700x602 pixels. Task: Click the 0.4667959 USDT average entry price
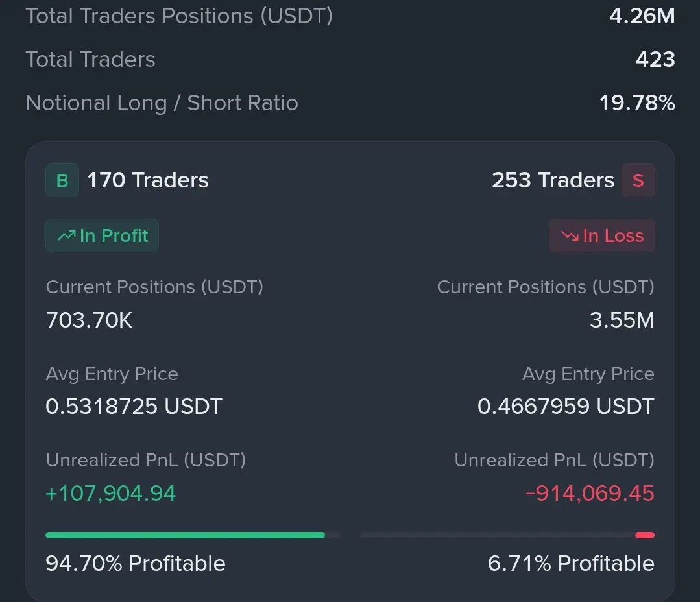pos(566,407)
